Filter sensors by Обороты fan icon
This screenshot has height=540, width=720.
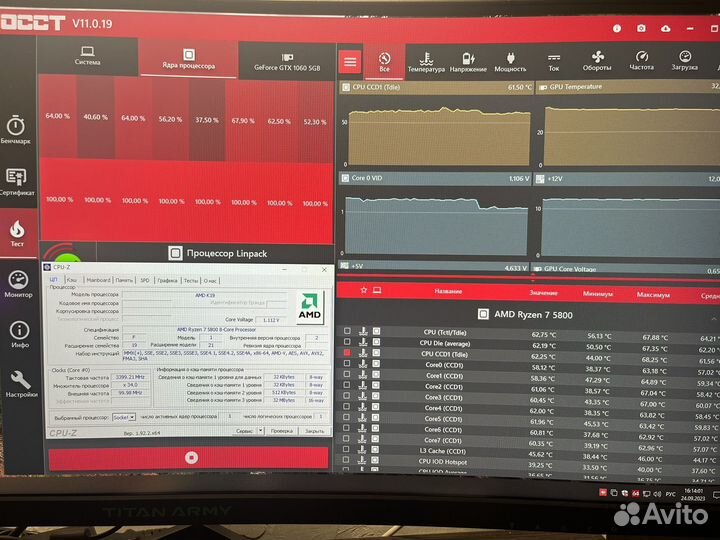pos(597,61)
